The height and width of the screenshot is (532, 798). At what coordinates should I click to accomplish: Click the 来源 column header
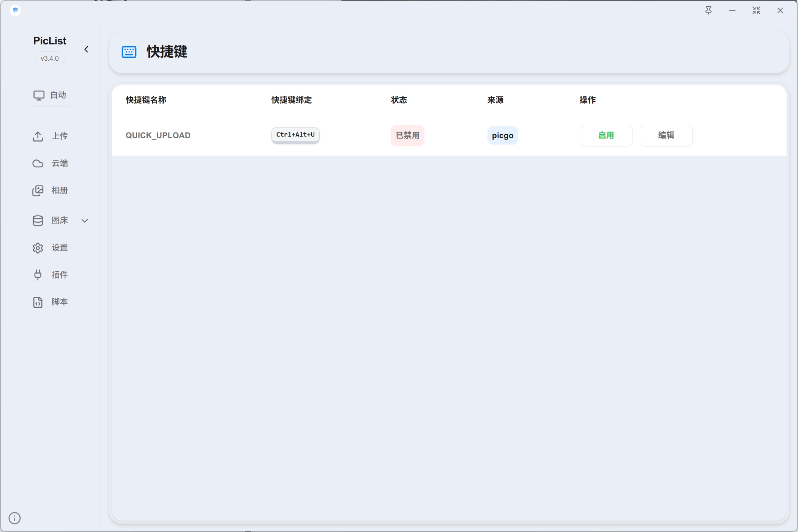coord(495,100)
